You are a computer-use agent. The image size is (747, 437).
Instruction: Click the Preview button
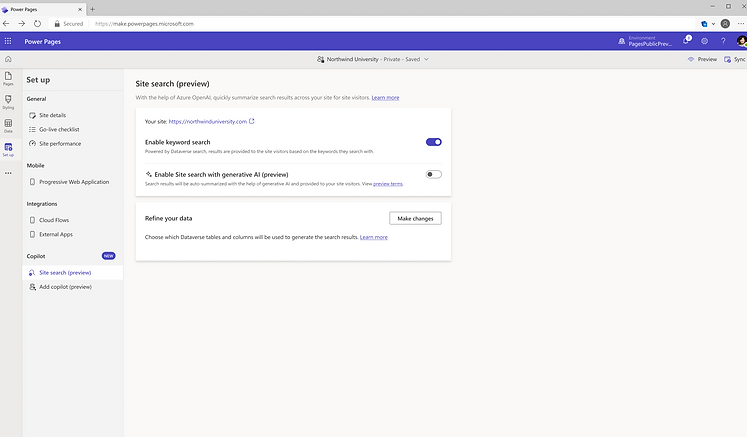pyautogui.click(x=702, y=60)
